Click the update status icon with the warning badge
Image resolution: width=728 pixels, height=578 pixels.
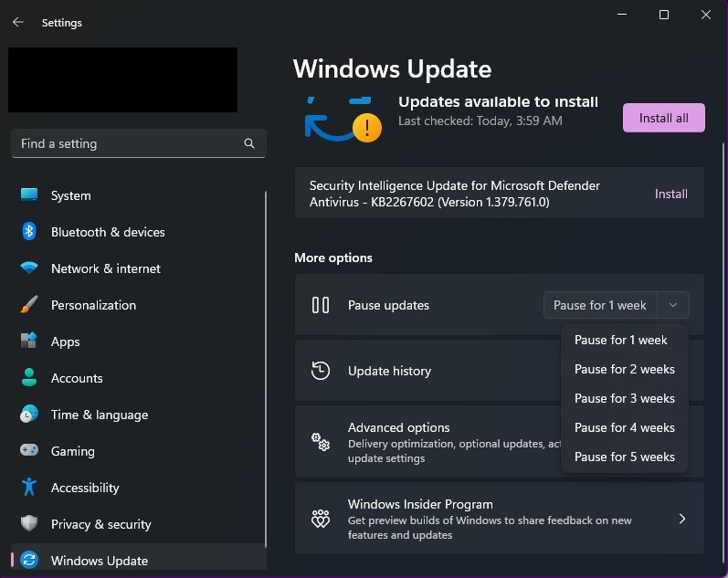click(x=343, y=120)
